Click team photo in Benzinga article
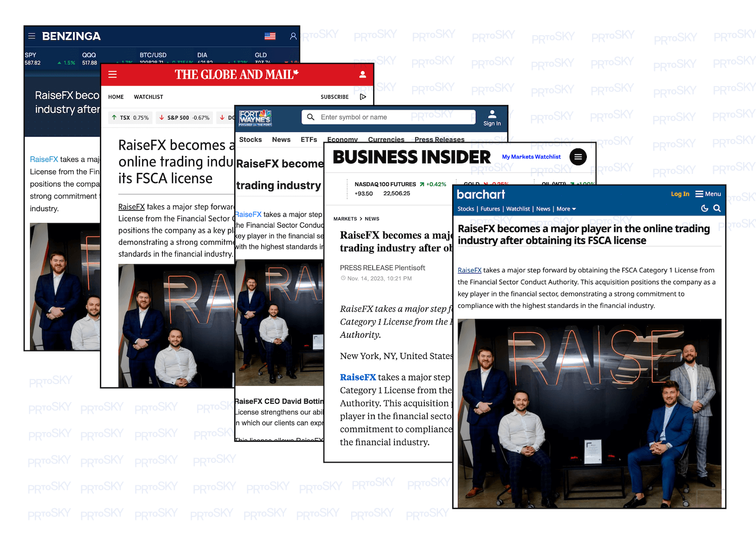Viewport: 756px width, 539px height. point(65,287)
